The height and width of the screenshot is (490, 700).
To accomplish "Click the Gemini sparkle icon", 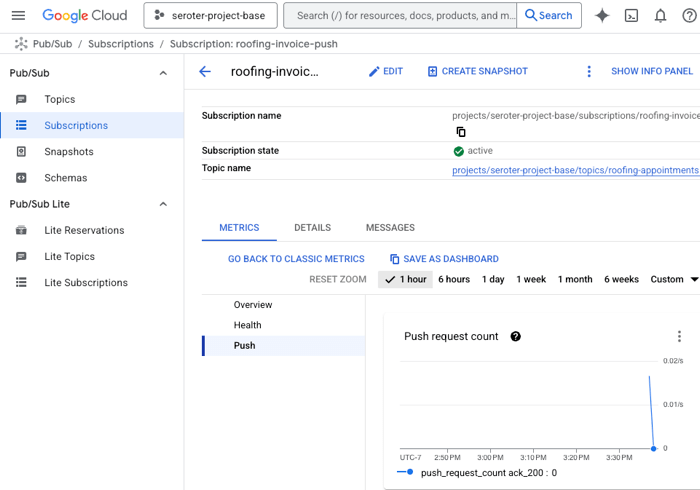I will [x=602, y=15].
